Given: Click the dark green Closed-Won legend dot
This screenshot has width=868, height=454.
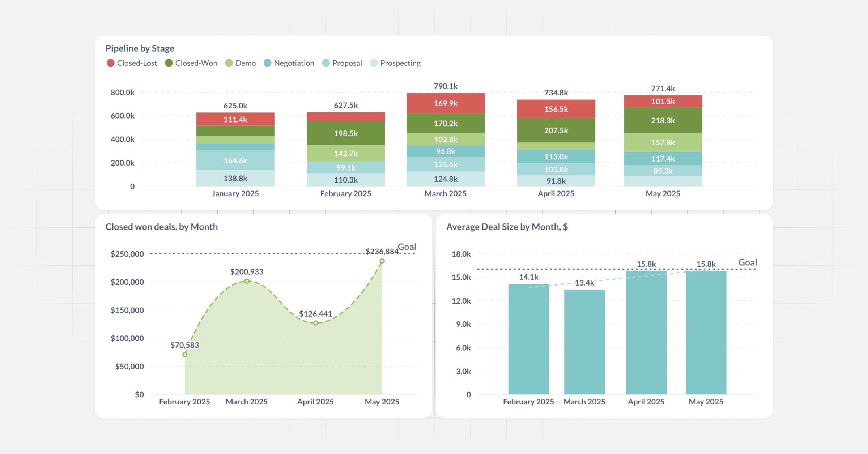Looking at the screenshot, I should pyautogui.click(x=169, y=63).
